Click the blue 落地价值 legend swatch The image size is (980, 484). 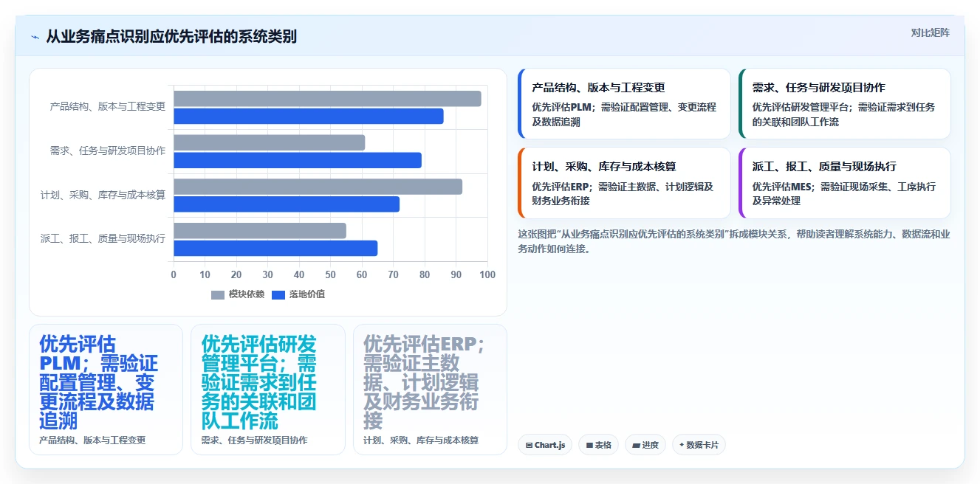pyautogui.click(x=278, y=295)
